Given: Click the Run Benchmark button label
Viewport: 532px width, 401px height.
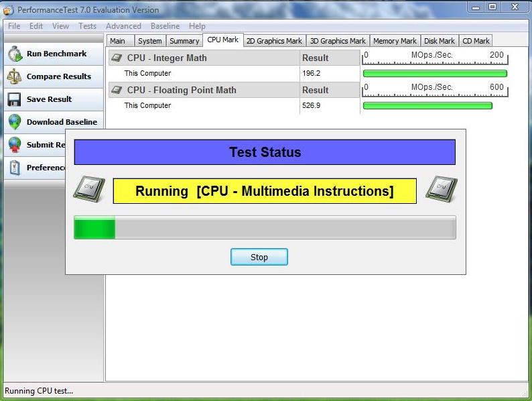Looking at the screenshot, I should [57, 54].
